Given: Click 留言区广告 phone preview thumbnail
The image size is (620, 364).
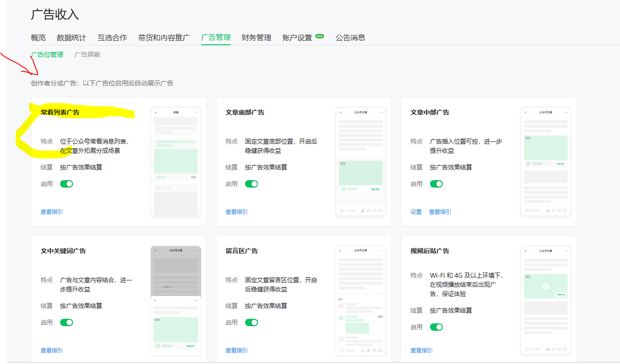Looking at the screenshot, I should pos(361,301).
